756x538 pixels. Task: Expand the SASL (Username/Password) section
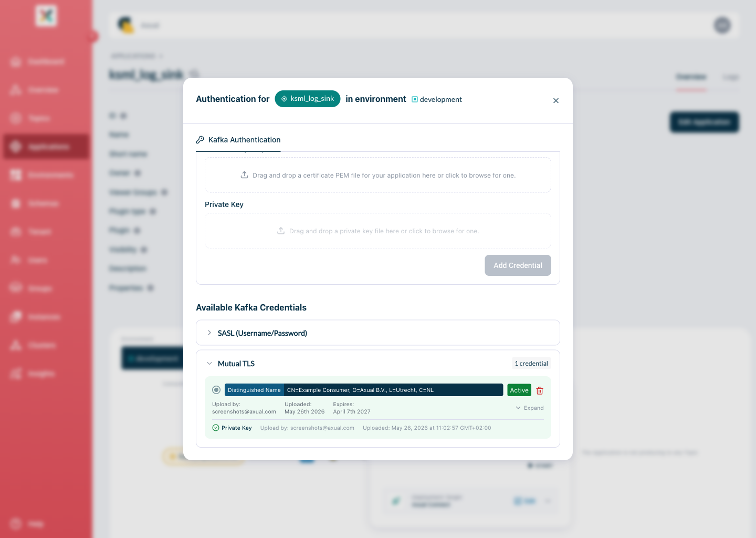click(x=378, y=333)
